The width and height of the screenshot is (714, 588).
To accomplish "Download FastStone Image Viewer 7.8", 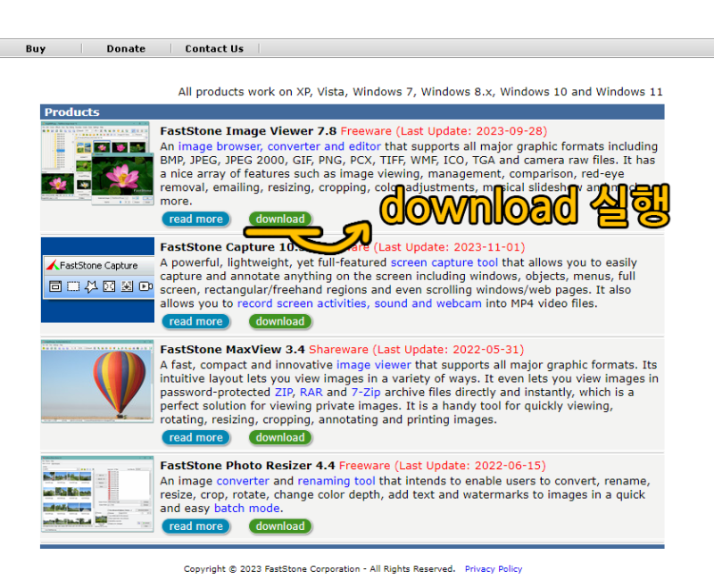I will (x=280, y=219).
